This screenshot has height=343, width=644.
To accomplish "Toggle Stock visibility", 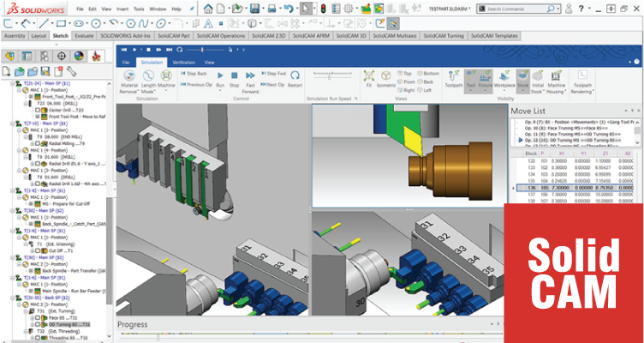I will pos(522,77).
